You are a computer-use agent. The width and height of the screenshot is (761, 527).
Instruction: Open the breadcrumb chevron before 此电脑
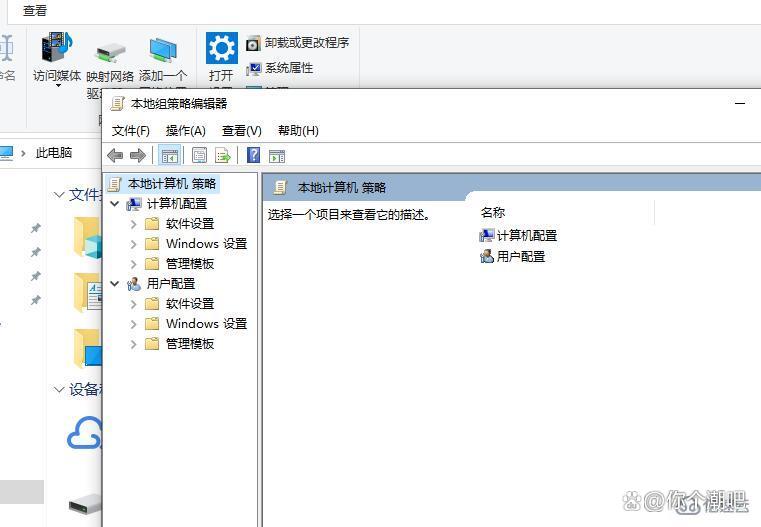[x=23, y=153]
